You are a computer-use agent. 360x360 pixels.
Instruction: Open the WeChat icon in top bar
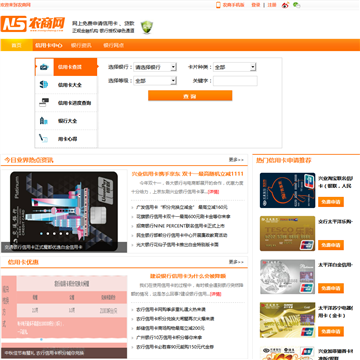pos(297,5)
